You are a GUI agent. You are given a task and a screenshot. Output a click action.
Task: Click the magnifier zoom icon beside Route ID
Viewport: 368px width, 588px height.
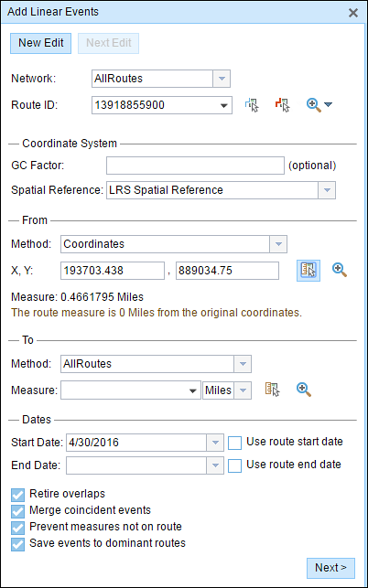[314, 105]
